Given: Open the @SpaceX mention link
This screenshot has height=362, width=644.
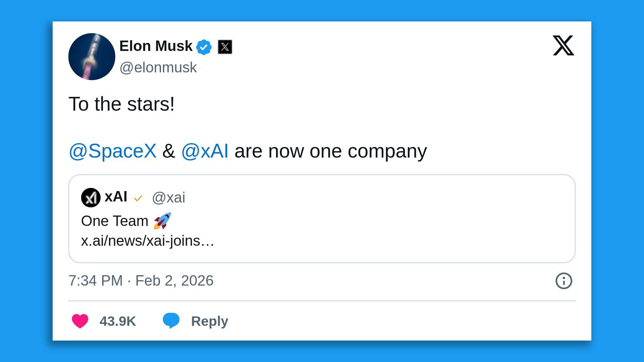Looking at the screenshot, I should pyautogui.click(x=112, y=151).
